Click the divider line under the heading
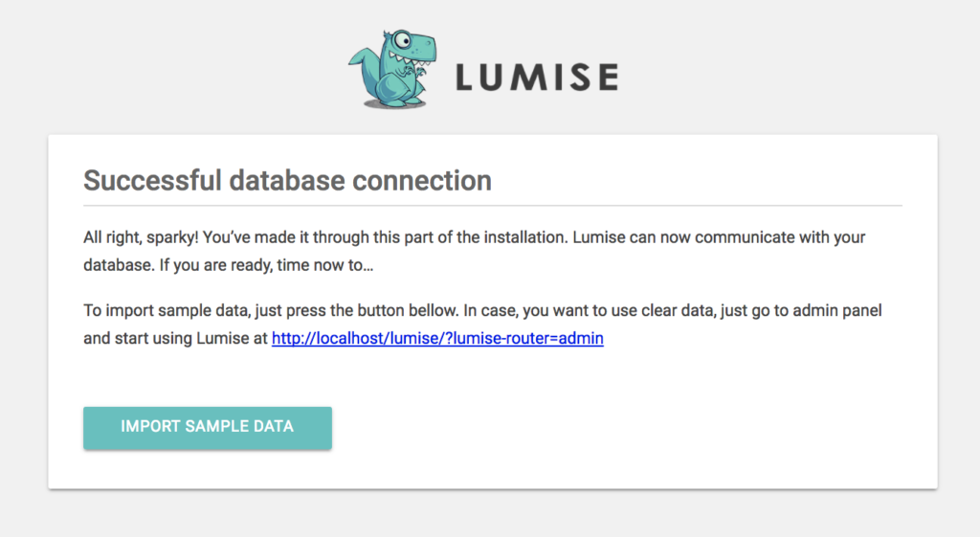This screenshot has width=980, height=537. [492, 205]
